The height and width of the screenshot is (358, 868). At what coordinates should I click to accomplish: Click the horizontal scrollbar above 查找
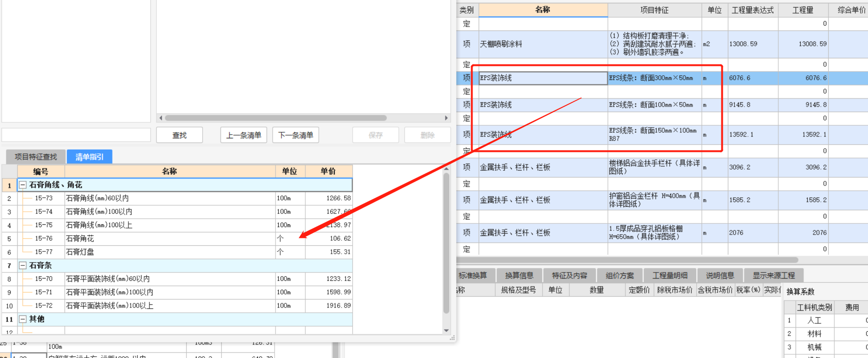coord(275,118)
